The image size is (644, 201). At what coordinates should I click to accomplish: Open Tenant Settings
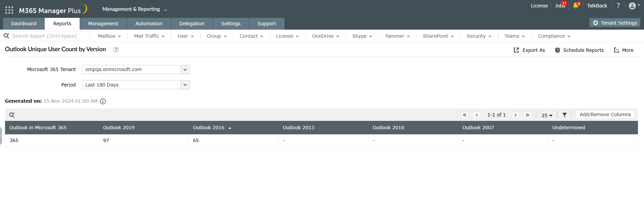pyautogui.click(x=615, y=23)
